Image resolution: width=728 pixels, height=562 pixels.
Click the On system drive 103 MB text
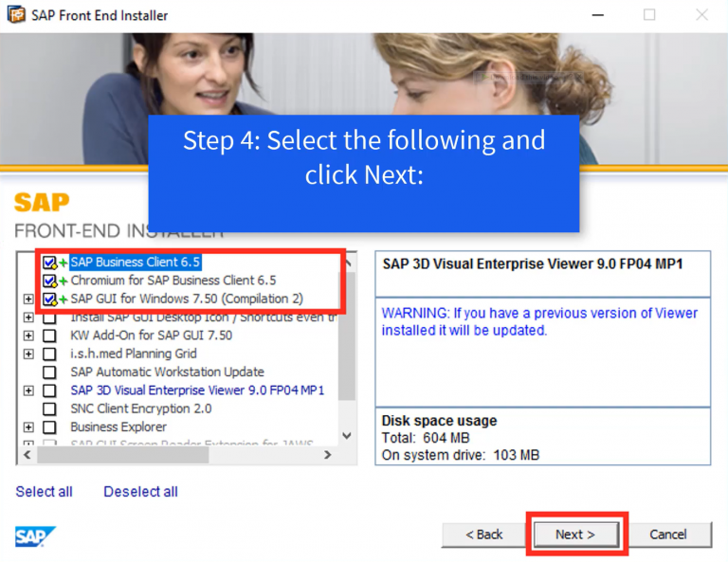click(460, 455)
